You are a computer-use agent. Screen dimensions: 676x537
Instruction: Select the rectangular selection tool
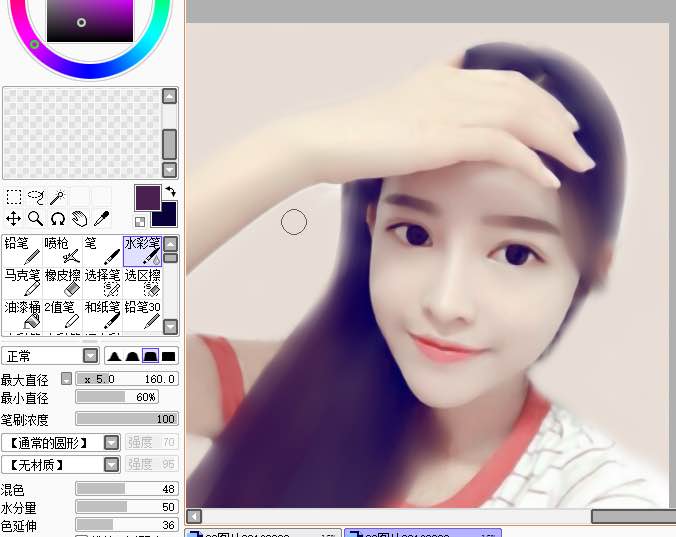click(14, 197)
